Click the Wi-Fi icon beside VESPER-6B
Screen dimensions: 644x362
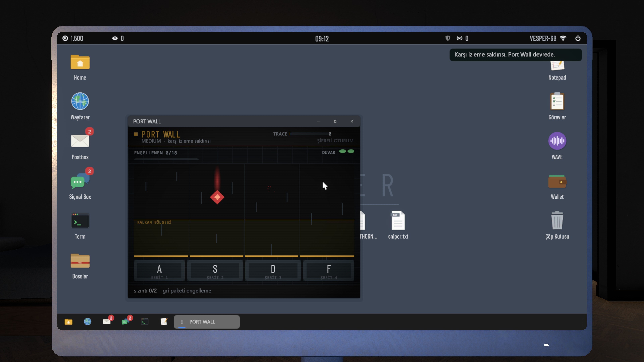click(563, 38)
